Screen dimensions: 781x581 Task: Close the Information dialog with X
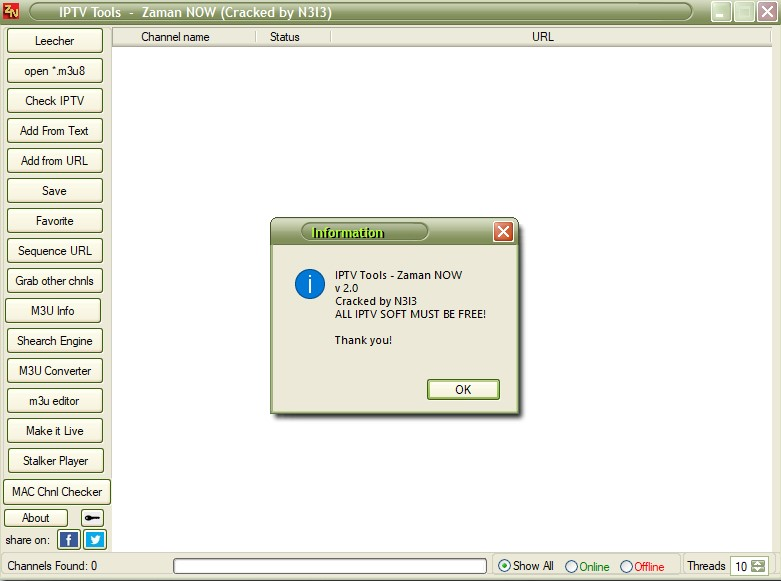tap(503, 232)
